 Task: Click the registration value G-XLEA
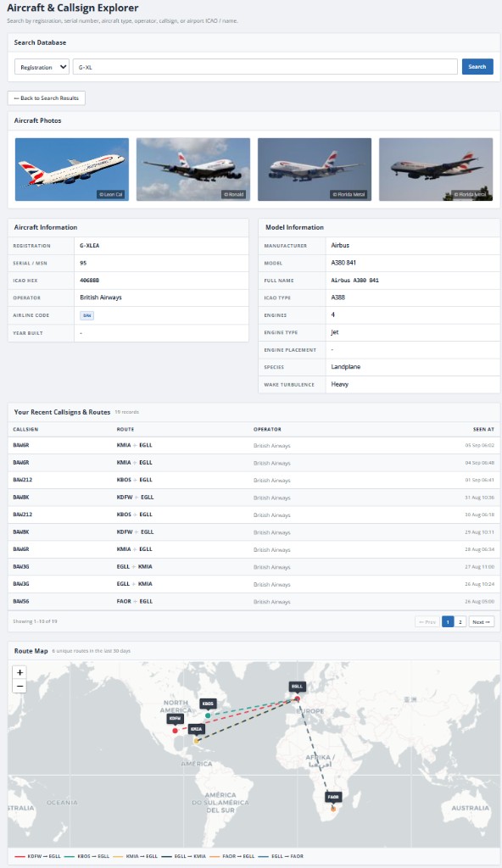click(x=90, y=245)
